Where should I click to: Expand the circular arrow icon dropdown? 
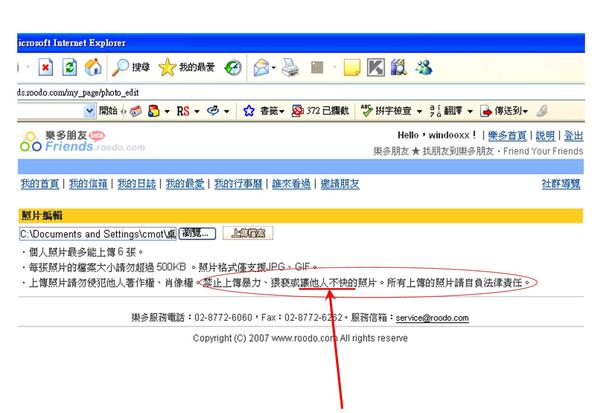227,111
